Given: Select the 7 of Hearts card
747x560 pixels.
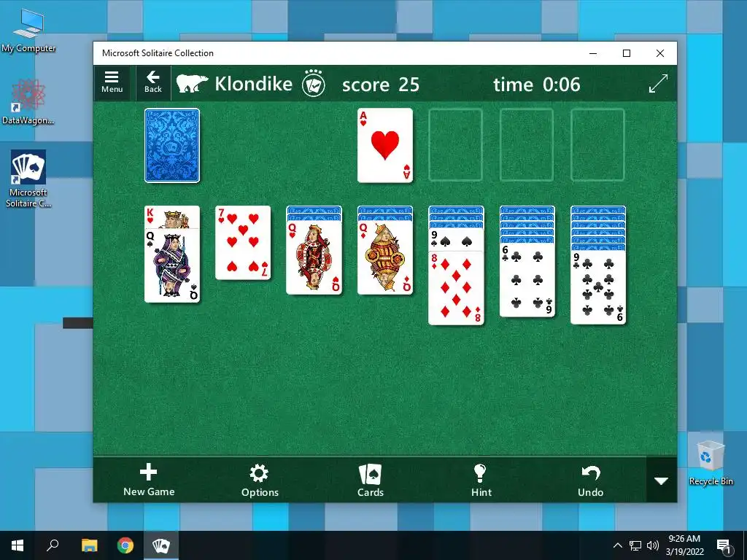Looking at the screenshot, I should coord(243,242).
